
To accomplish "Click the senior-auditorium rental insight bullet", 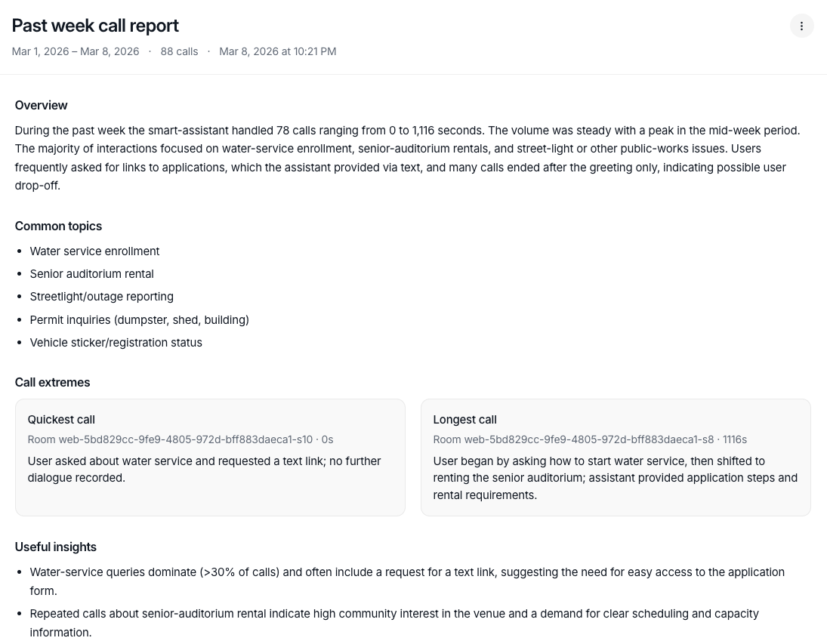I will (393, 623).
